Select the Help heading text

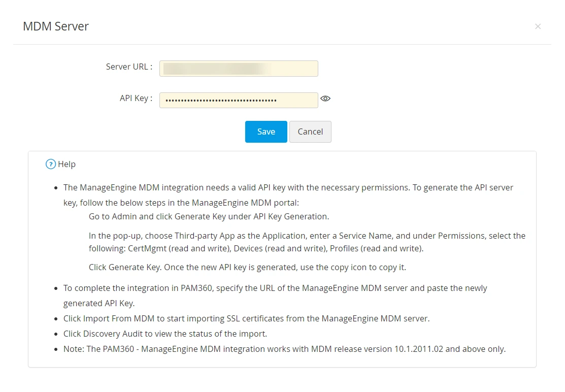click(x=67, y=165)
